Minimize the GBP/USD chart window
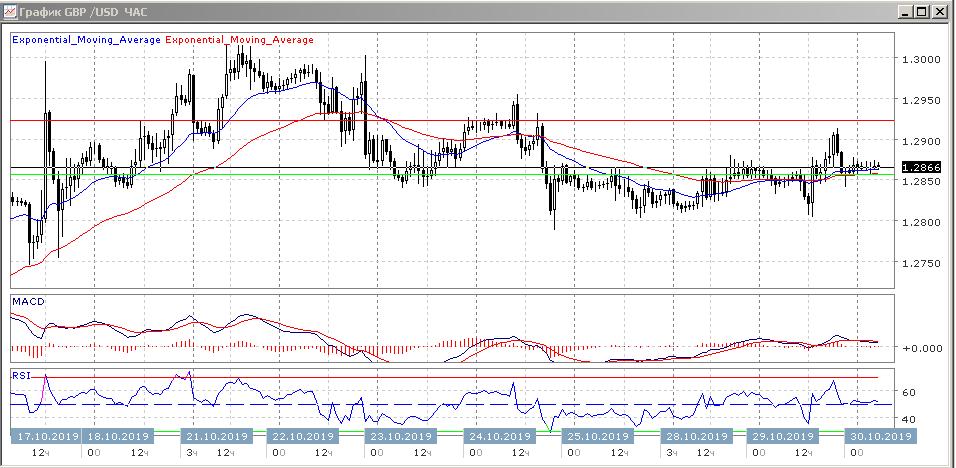 click(904, 12)
